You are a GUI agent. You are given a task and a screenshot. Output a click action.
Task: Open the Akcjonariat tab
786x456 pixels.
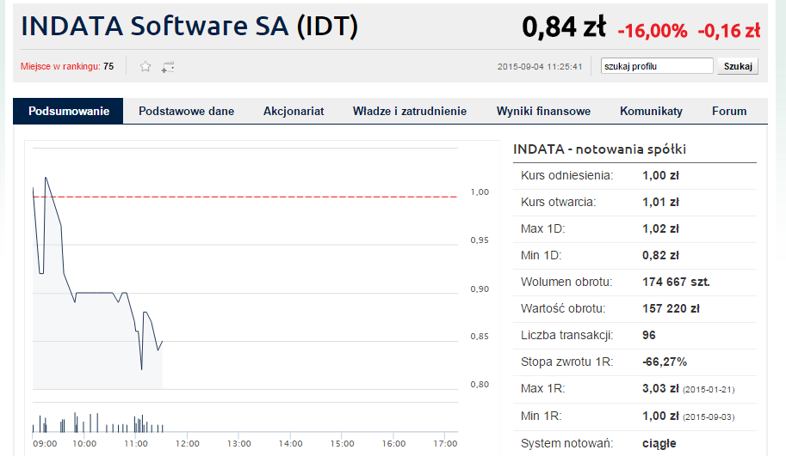pyautogui.click(x=293, y=111)
